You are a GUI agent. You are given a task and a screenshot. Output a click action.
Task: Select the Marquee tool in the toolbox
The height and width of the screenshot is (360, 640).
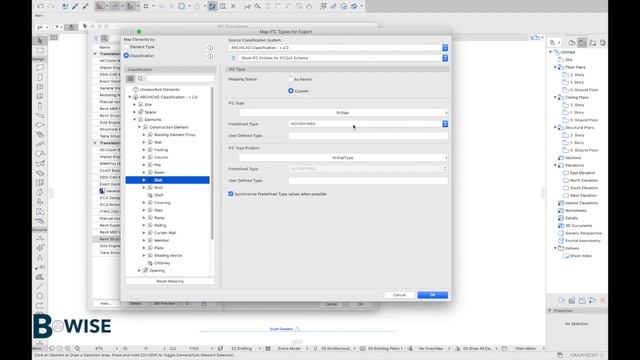(40, 51)
